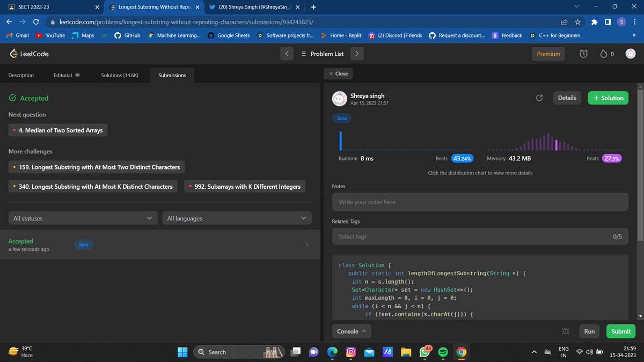This screenshot has height=362, width=644.
Task: Show more bookmarks chevron
Action: tap(634, 35)
